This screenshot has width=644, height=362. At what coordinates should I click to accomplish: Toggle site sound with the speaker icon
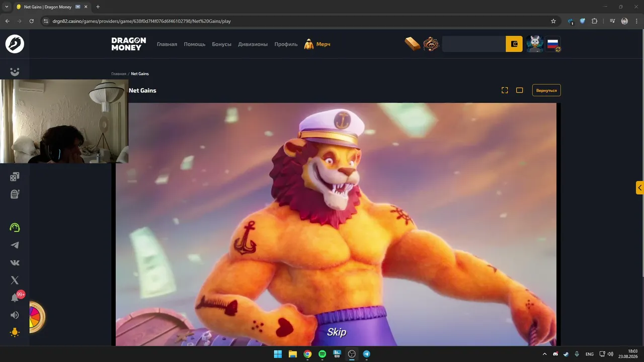[15, 315]
